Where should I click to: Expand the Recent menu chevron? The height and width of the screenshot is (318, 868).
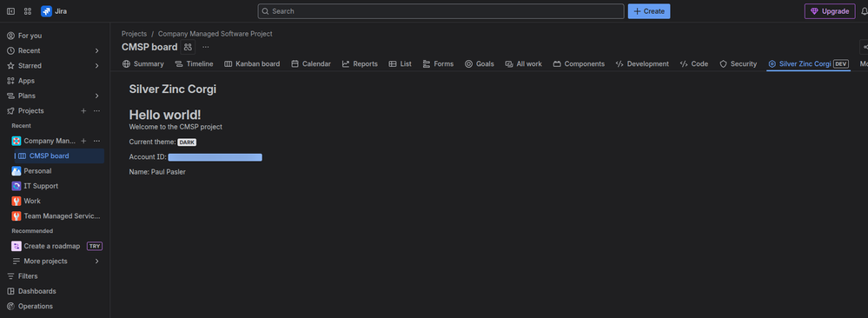point(96,50)
